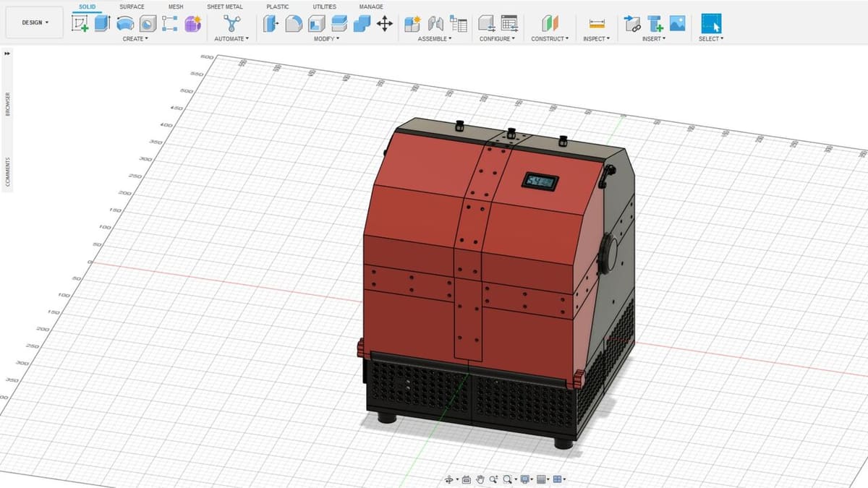The image size is (868, 488).
Task: Expand the CREATE menu
Action: pos(135,39)
